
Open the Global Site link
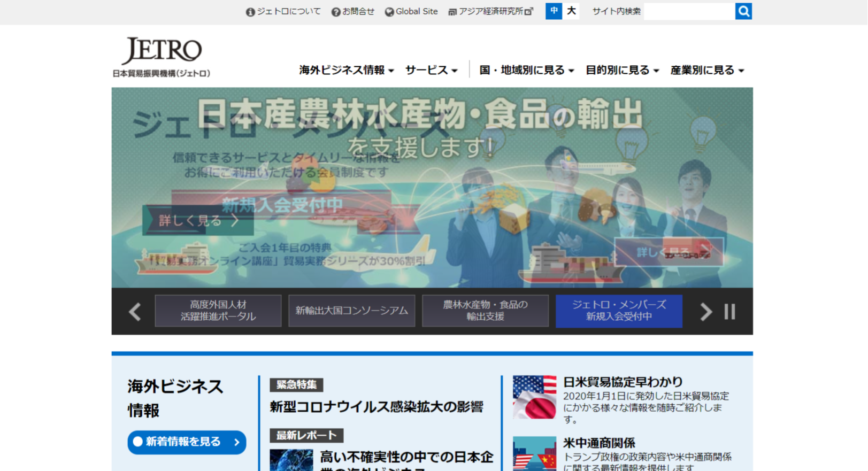[411, 11]
